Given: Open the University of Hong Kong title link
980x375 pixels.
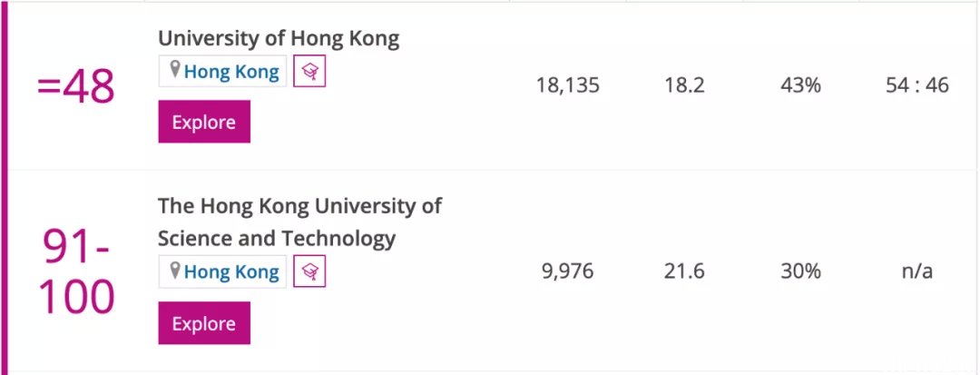Looking at the screenshot, I should pos(279,38).
